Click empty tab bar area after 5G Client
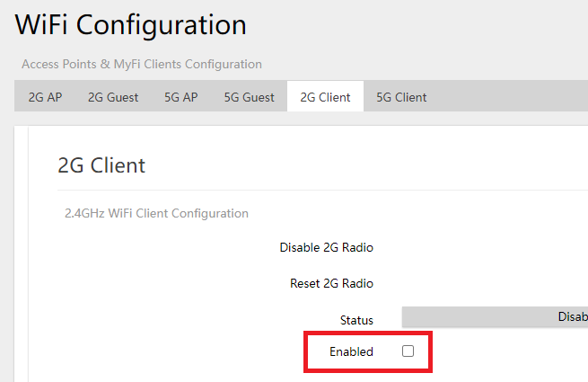 click(512, 97)
